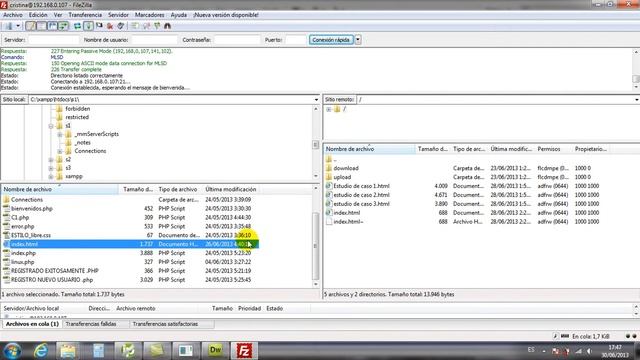Screen dimensions: 640x360
Task: Toggle transfer queue display
Action: (63, 26)
